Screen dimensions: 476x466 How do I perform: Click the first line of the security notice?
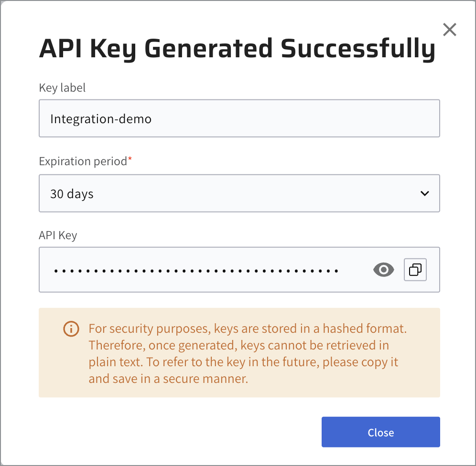[x=248, y=328]
